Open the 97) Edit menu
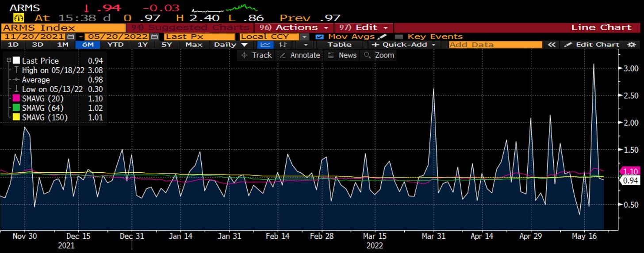 point(364,27)
